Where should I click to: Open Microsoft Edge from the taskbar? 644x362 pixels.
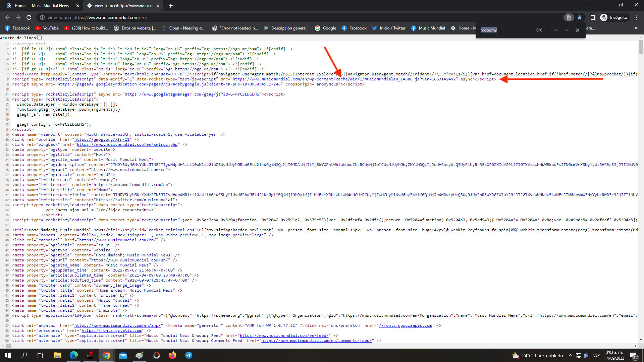(73, 355)
